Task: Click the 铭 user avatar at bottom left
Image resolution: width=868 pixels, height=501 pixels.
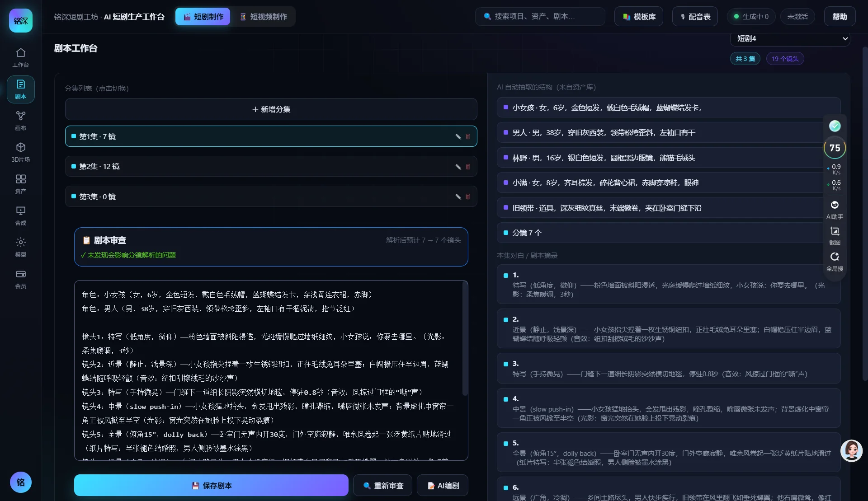Action: (x=21, y=482)
